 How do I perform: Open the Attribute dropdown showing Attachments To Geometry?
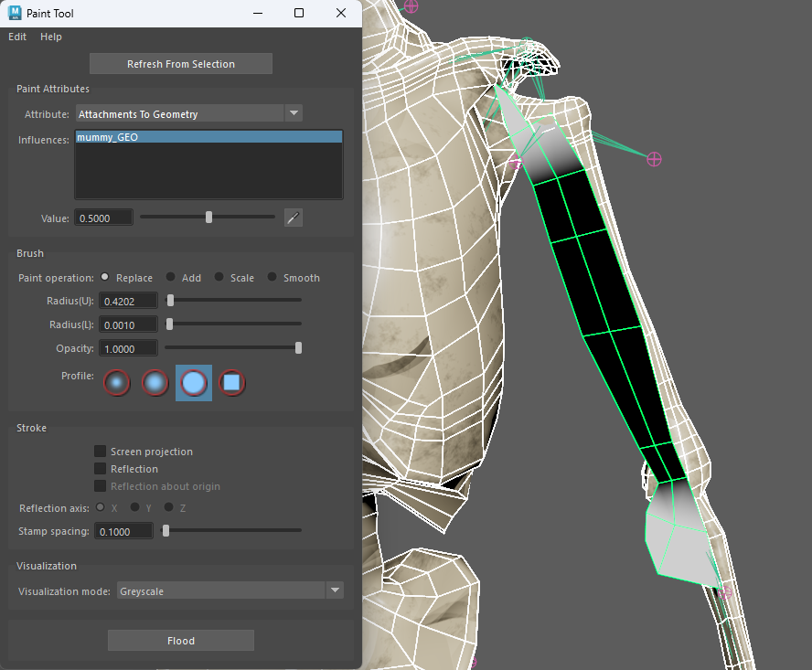pos(183,113)
